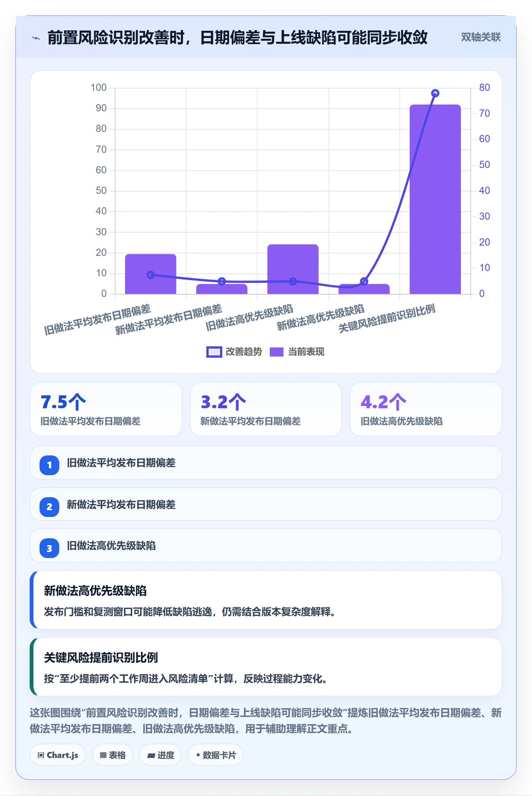532x796 pixels.
Task: Toggle the 改善趋势 legend item
Action: (x=234, y=352)
